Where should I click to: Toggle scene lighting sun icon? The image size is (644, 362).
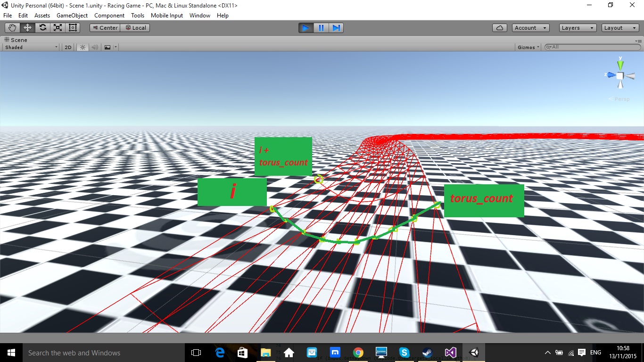click(x=83, y=47)
